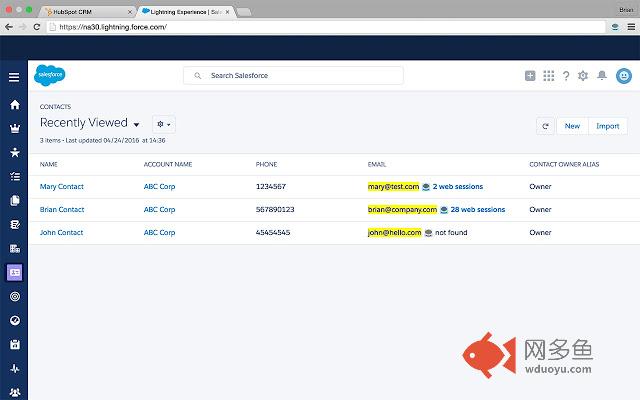
Task: Open the Brian Contact record
Action: [x=62, y=209]
